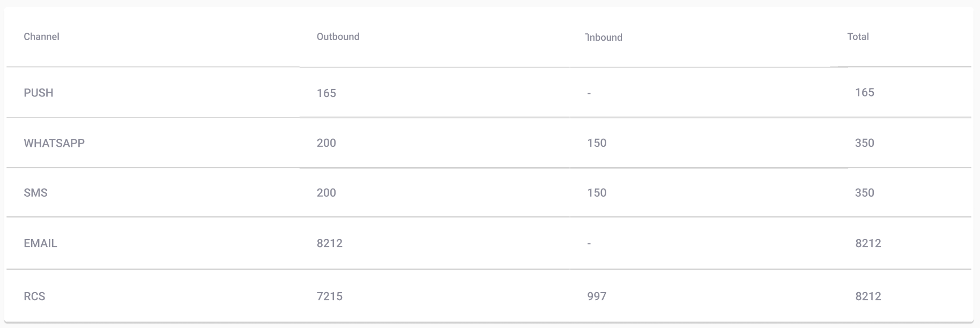Click the RCS channel name
Image resolution: width=980 pixels, height=328 pixels.
pyautogui.click(x=34, y=296)
